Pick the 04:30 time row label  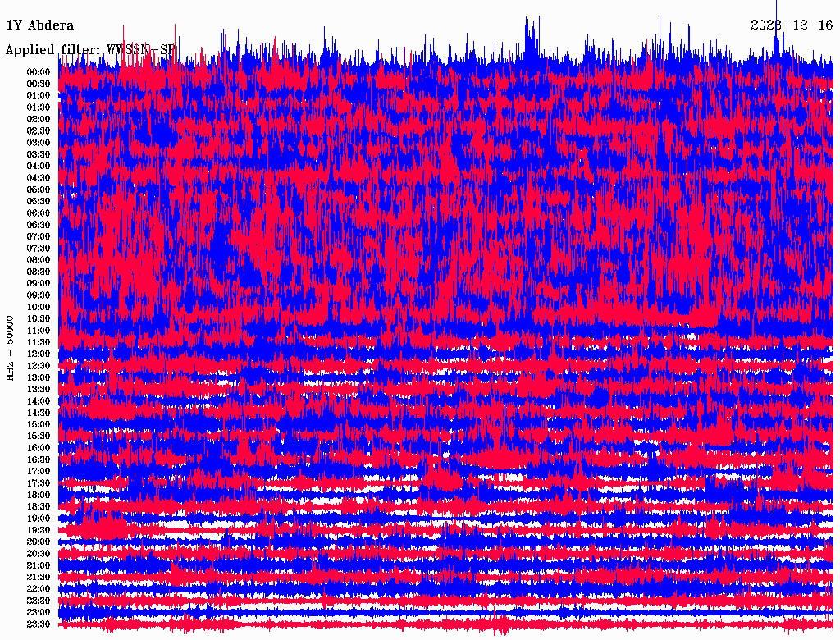[39, 178]
